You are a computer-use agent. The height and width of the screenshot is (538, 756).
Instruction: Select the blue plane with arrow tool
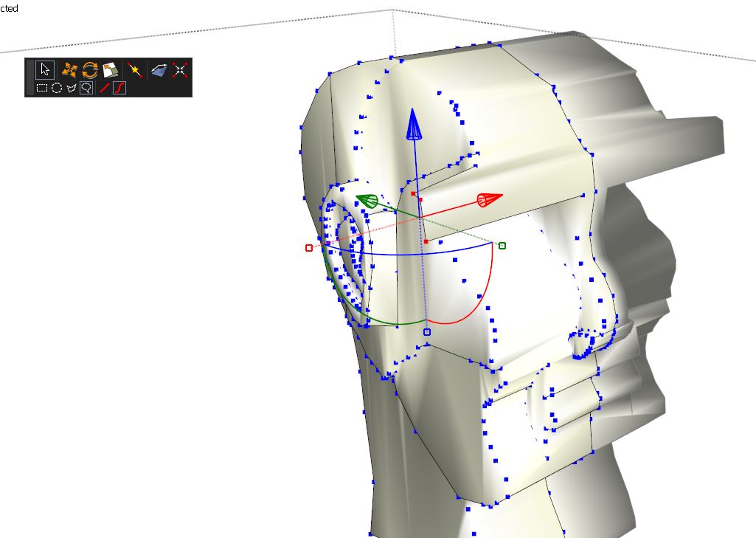coord(159,70)
